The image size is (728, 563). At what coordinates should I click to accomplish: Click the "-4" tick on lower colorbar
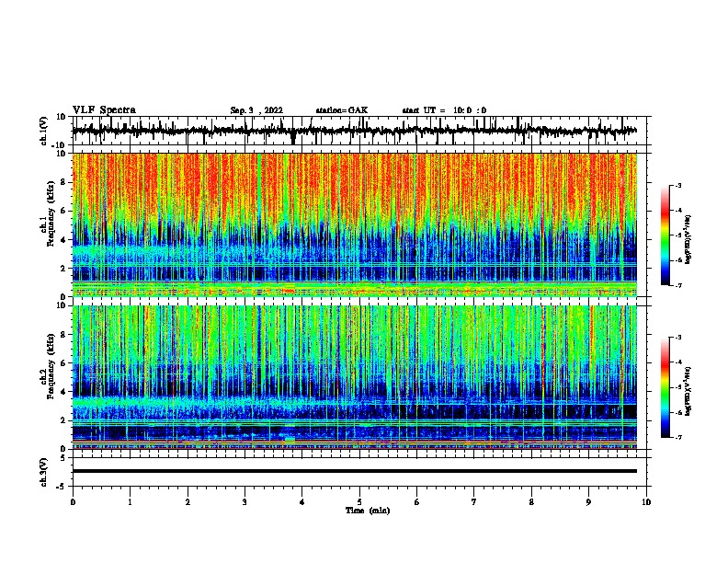678,362
